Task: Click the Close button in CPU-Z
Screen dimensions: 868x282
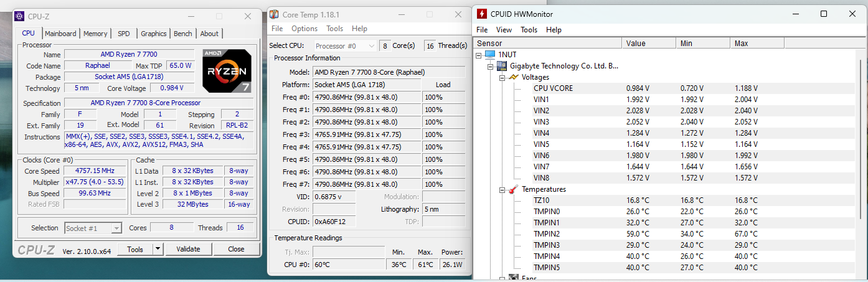Action: pyautogui.click(x=236, y=249)
